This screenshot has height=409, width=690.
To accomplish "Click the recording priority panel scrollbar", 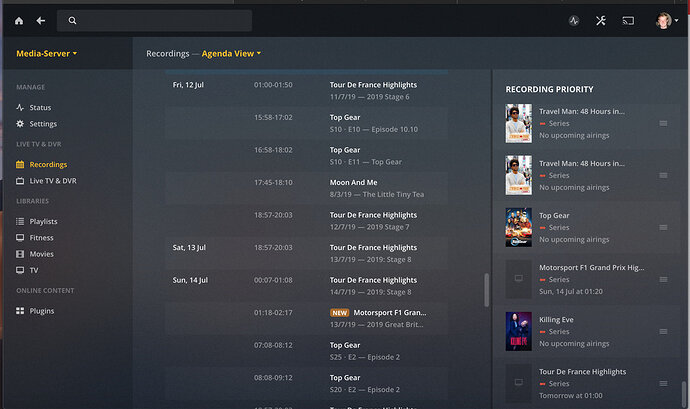I will point(684,394).
